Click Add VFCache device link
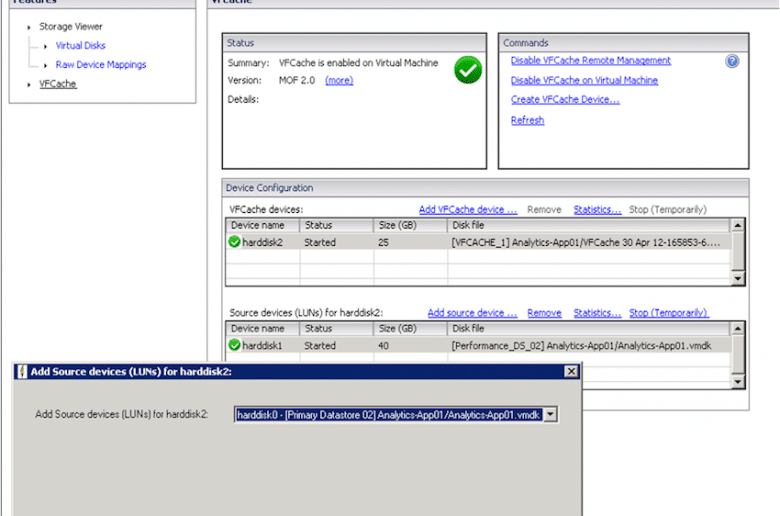780x516 pixels. [468, 209]
